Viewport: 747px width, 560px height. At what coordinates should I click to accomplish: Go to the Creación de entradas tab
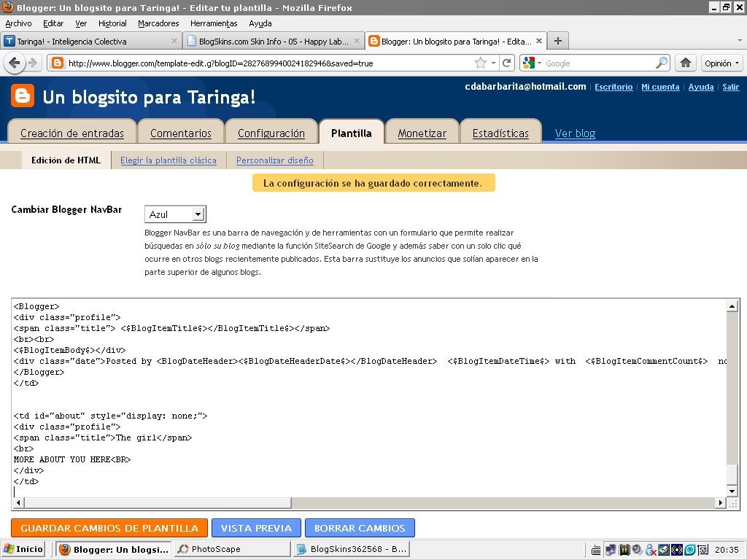(72, 133)
